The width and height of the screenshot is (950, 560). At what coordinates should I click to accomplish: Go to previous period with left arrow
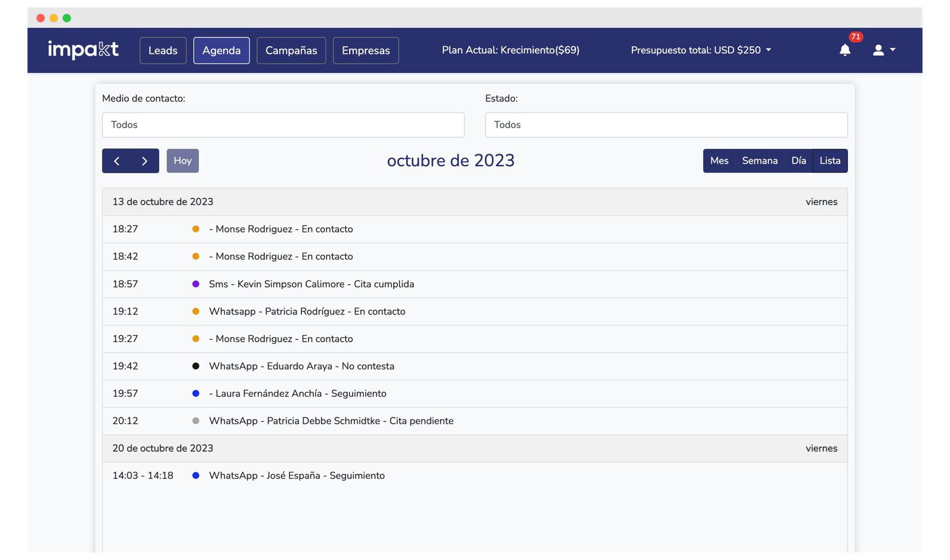click(x=116, y=161)
